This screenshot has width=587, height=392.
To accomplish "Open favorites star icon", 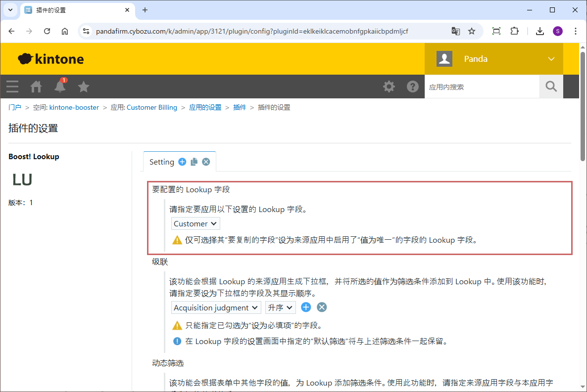I will [84, 87].
